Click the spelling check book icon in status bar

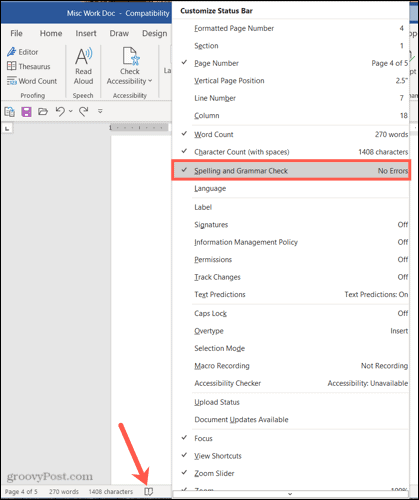click(x=149, y=491)
